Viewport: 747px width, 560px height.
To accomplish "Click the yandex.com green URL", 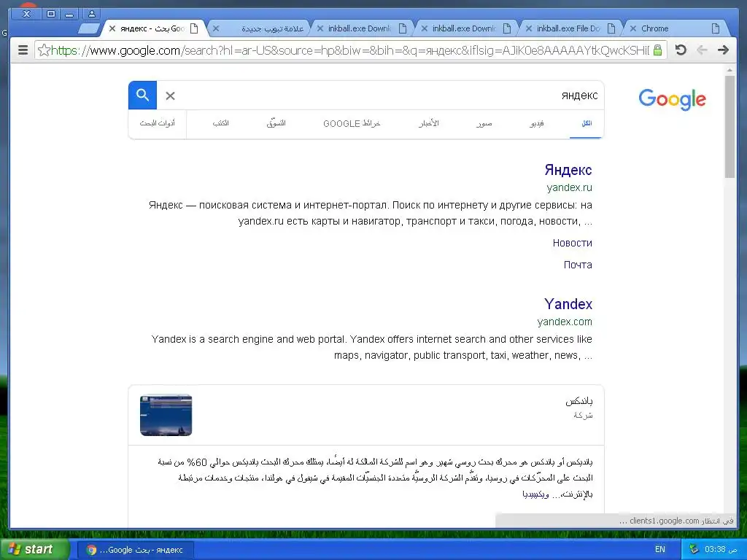I will tap(565, 322).
